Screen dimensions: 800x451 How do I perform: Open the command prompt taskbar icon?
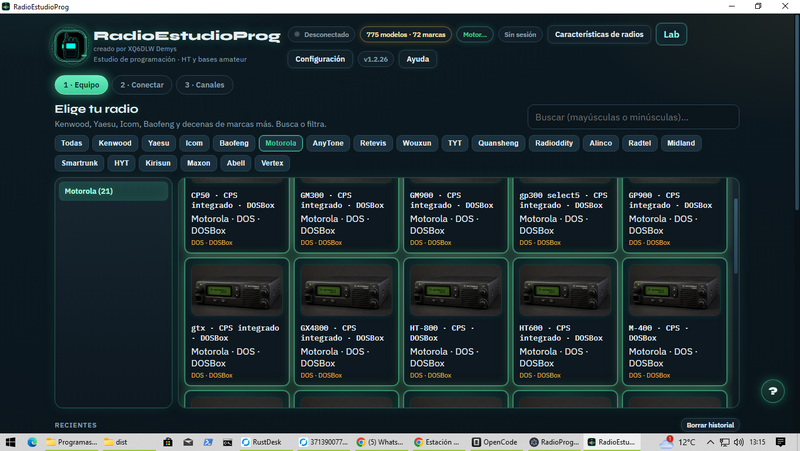[227, 442]
